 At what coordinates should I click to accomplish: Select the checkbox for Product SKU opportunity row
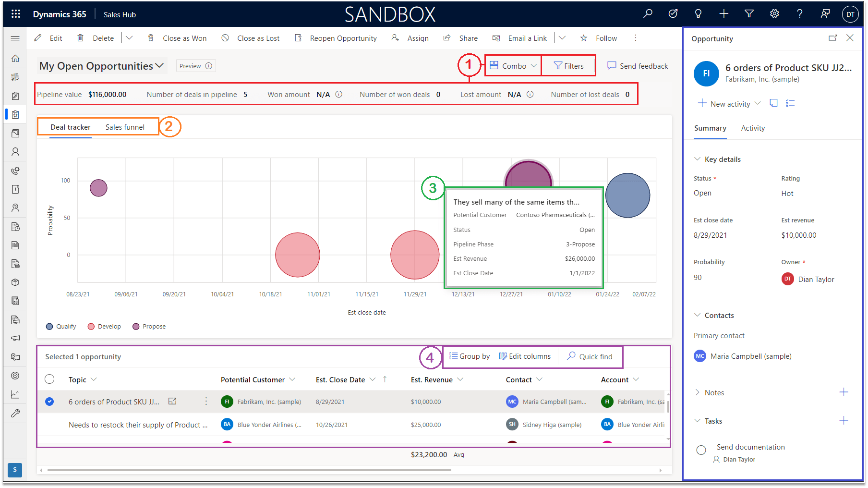tap(49, 402)
